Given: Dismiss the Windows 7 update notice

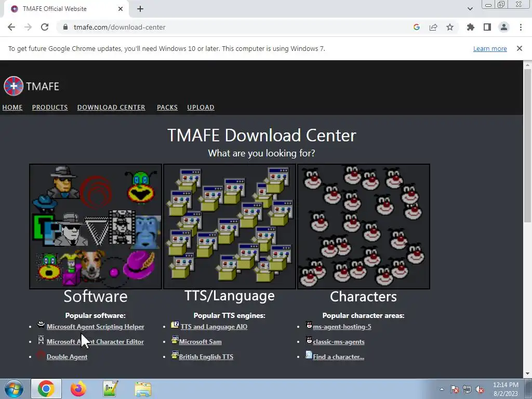Looking at the screenshot, I should [x=520, y=48].
